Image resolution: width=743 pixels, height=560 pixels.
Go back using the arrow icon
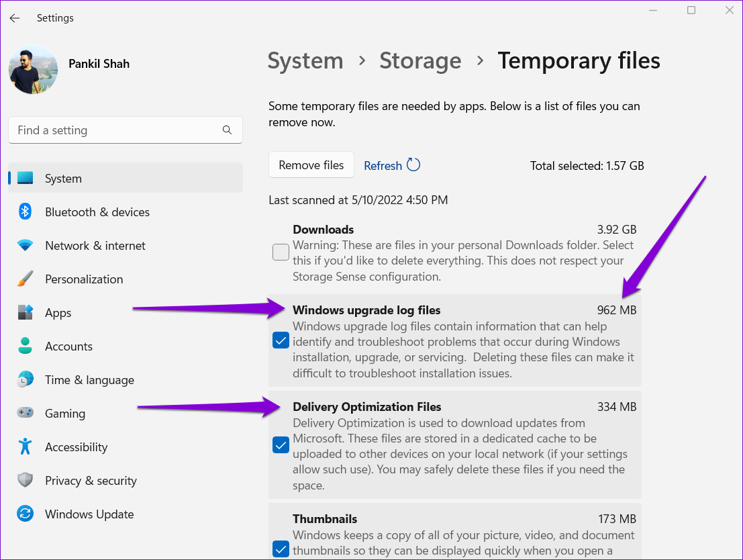click(15, 18)
